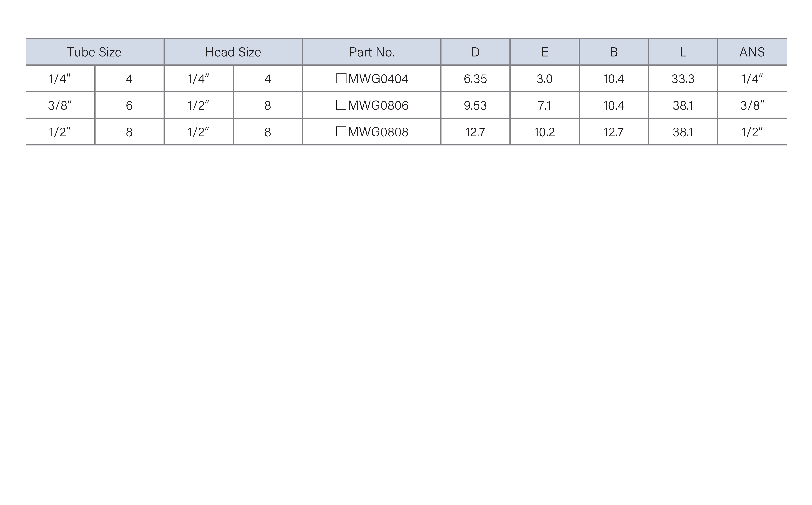The image size is (812, 505).
Task: Select the 33.3 length cell
Action: click(683, 79)
